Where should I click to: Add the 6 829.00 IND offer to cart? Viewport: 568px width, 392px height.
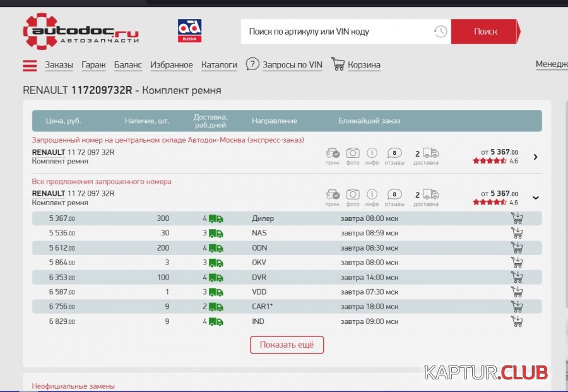click(517, 321)
